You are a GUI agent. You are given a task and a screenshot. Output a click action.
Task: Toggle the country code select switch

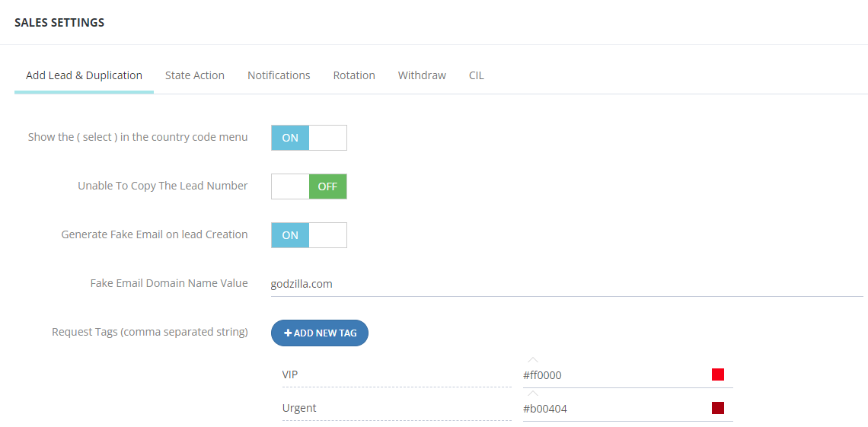point(309,138)
